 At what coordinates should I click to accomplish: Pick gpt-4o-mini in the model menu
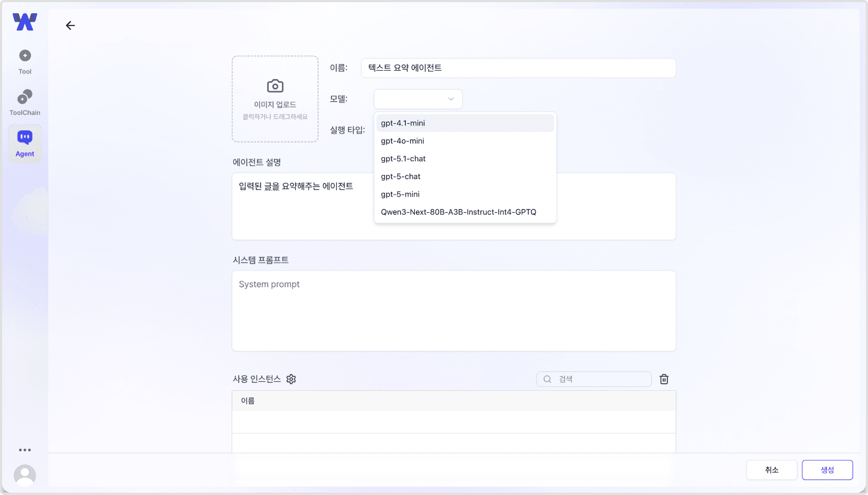(x=402, y=141)
